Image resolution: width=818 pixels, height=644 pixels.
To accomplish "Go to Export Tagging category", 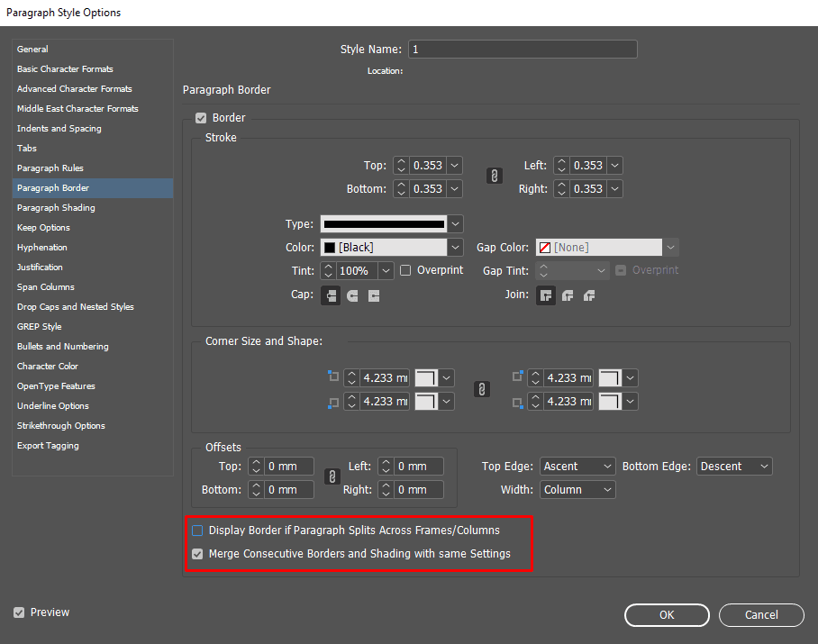I will click(92, 445).
